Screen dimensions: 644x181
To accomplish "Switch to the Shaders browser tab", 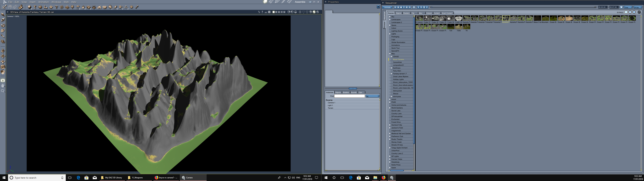I will click(406, 13).
